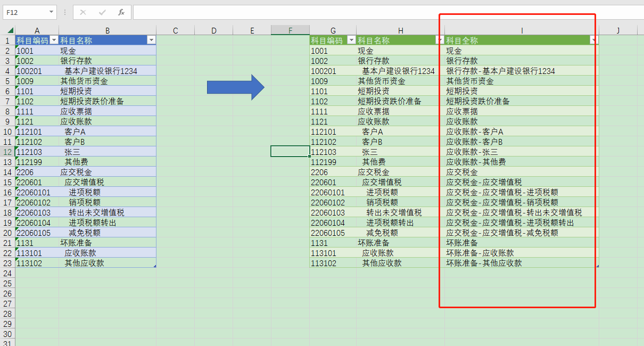Select column J header

pos(618,31)
